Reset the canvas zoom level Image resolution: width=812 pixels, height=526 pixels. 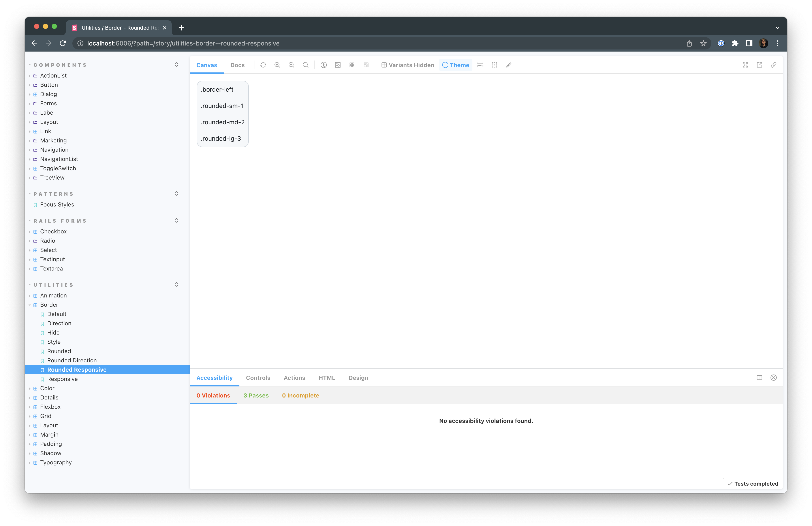[x=305, y=65]
